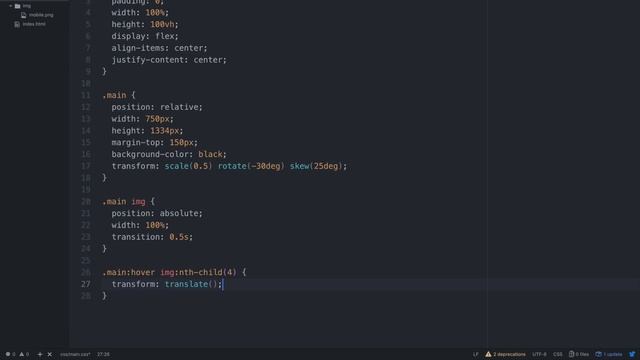Click line number 11 in gutter
The height and width of the screenshot is (360, 640).
tap(85, 95)
